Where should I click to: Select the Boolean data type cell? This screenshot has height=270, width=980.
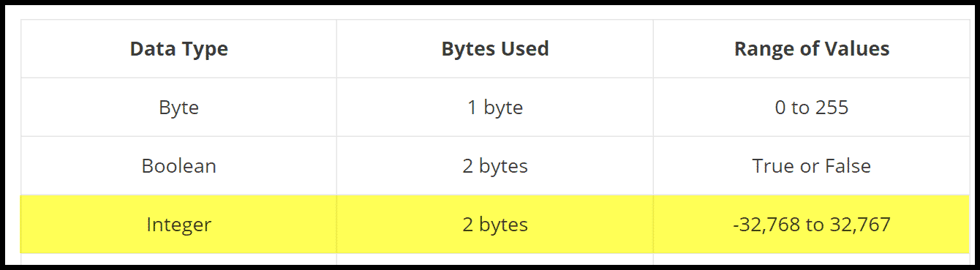(178, 166)
